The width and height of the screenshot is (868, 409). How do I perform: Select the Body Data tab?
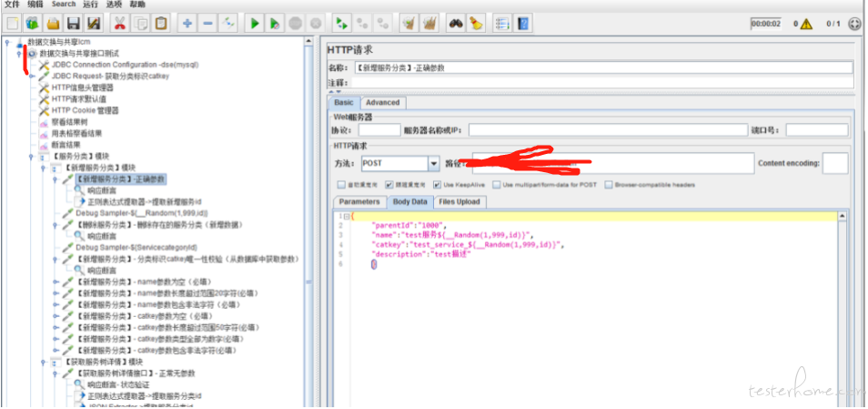point(410,201)
